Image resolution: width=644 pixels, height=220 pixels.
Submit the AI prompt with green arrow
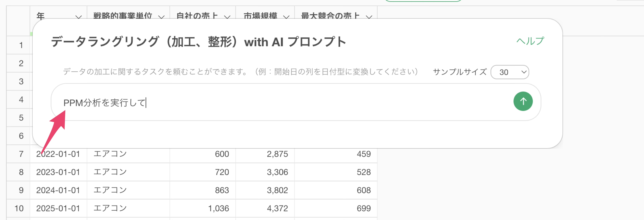pos(523,101)
